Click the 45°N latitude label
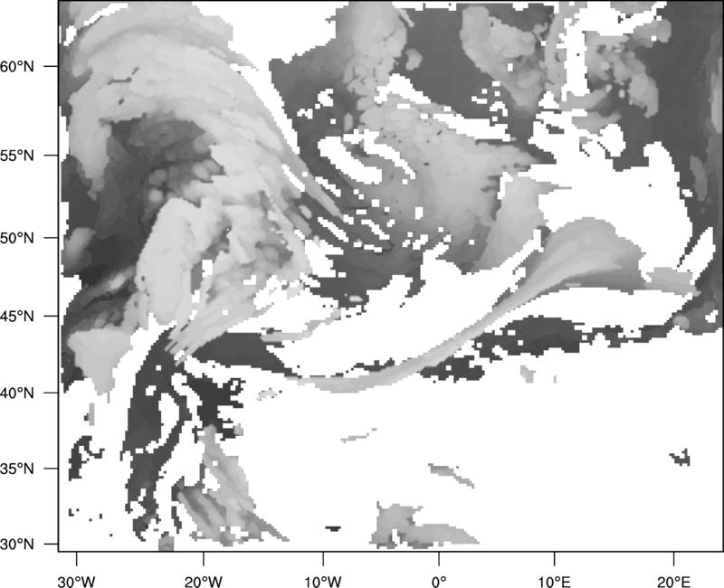 tap(17, 317)
